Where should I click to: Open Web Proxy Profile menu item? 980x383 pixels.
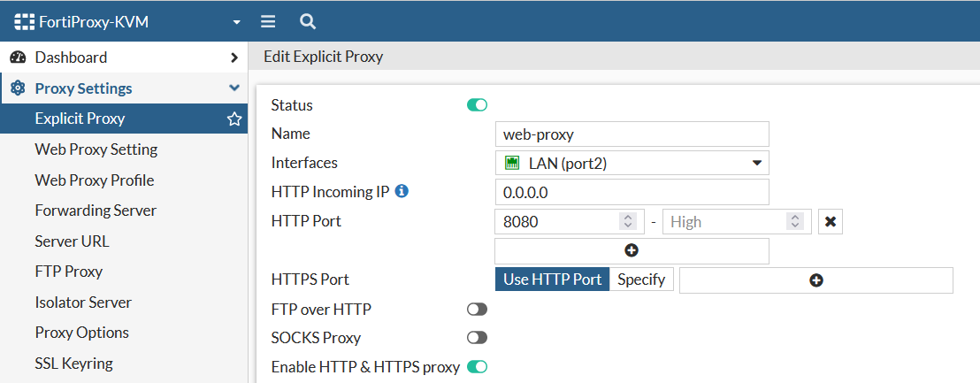click(95, 180)
